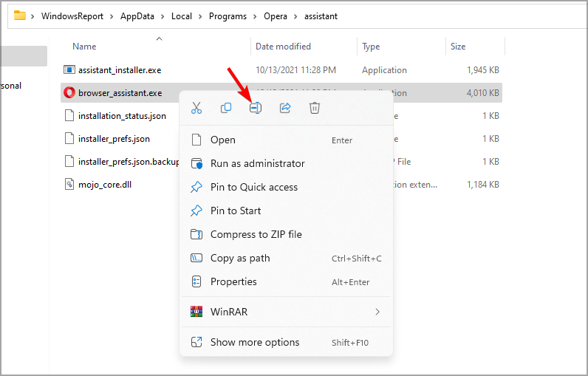Select installer_prefs.json.backup file
The image size is (588, 376).
(x=129, y=162)
